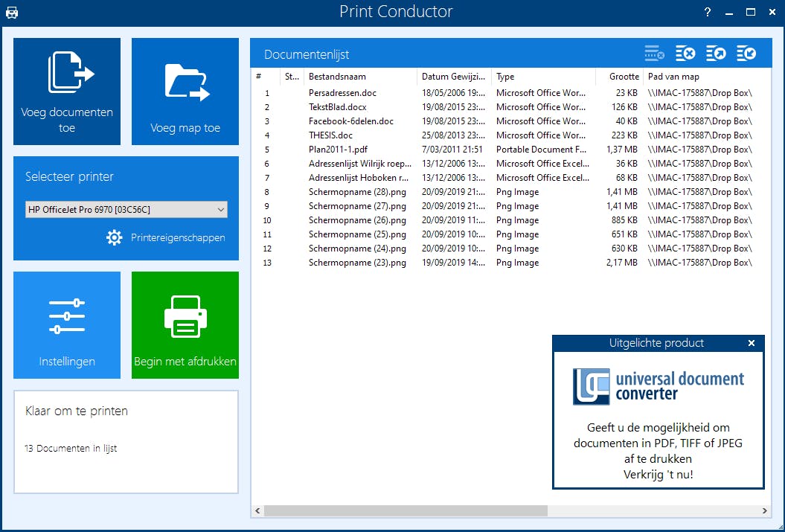
Task: Open help with the question mark
Action: tap(708, 12)
